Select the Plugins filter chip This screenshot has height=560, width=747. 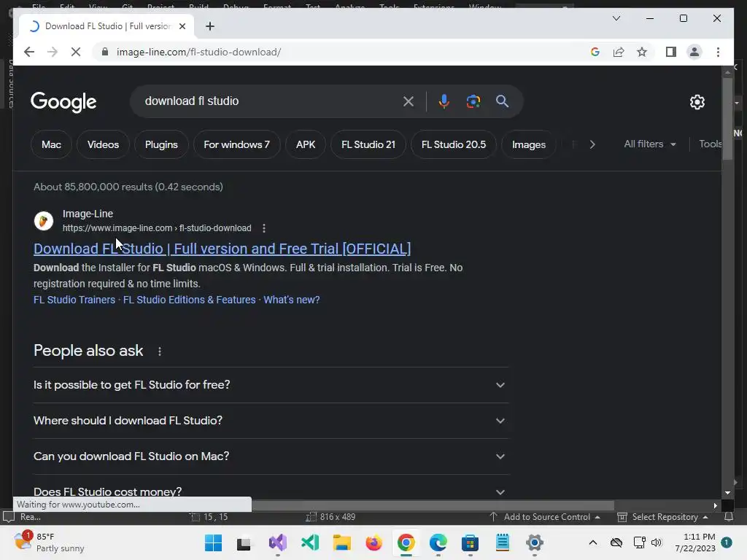point(161,144)
